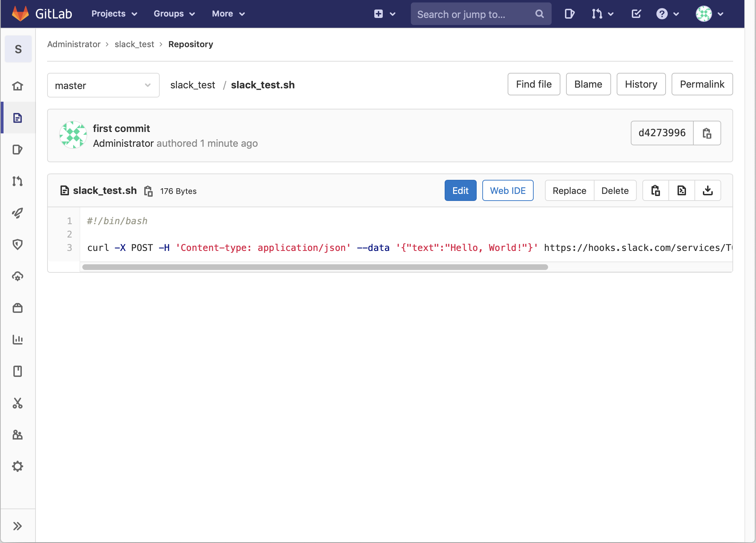Open the first commit link
This screenshot has height=543, width=756.
[x=121, y=128]
